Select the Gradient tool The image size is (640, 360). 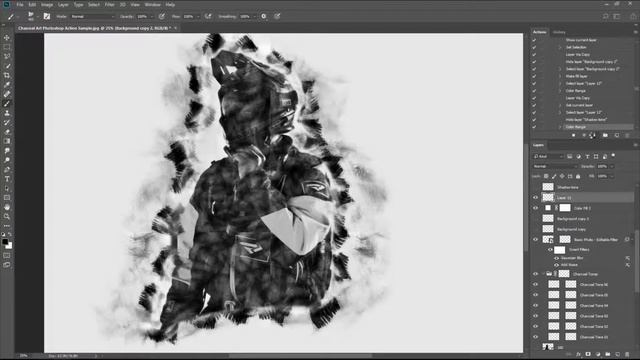[7, 141]
